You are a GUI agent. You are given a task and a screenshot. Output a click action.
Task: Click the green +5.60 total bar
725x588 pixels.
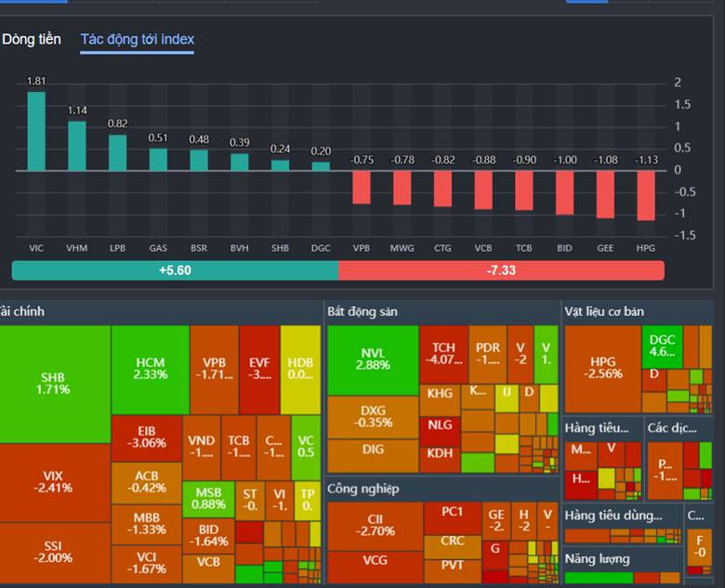point(175,270)
